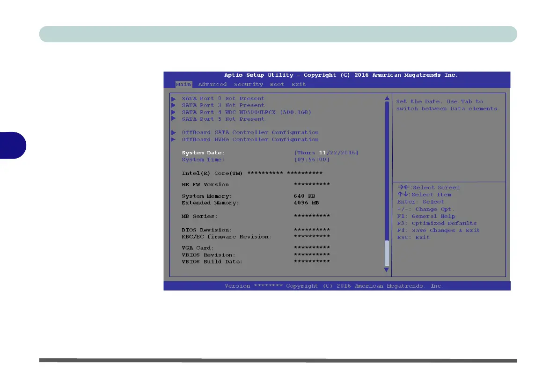The height and width of the screenshot is (392, 557).
Task: Open OffBoard SATA Controller Configuration entry
Action: click(x=250, y=132)
